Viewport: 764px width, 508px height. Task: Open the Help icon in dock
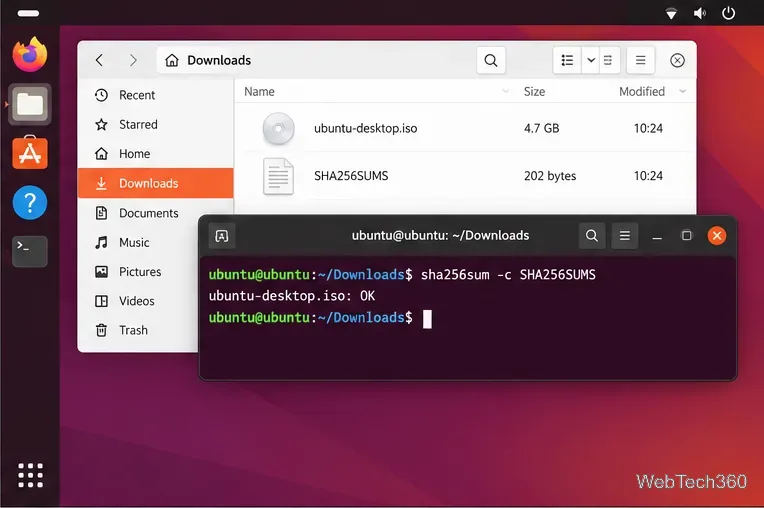point(30,202)
